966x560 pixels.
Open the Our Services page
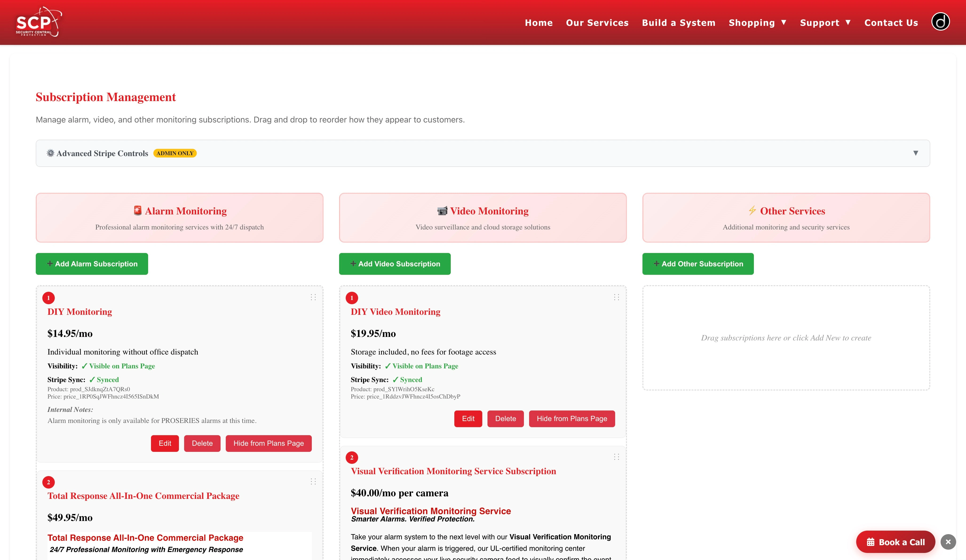click(597, 23)
